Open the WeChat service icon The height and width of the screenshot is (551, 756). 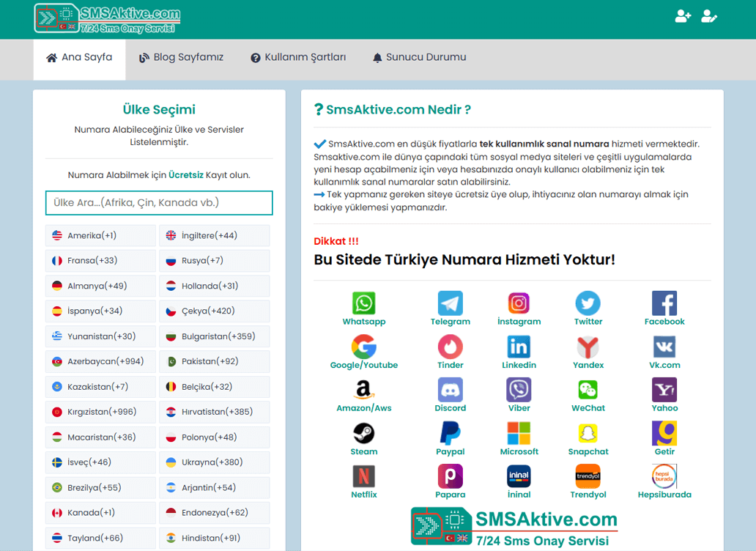tap(588, 390)
